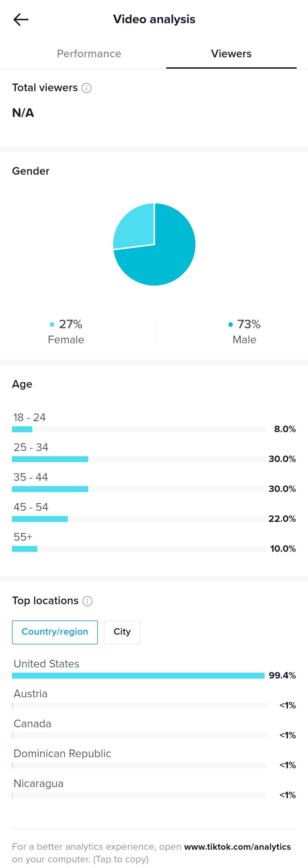Tap the 45 - 54 age bar
This screenshot has height=868, width=308.
139,519
